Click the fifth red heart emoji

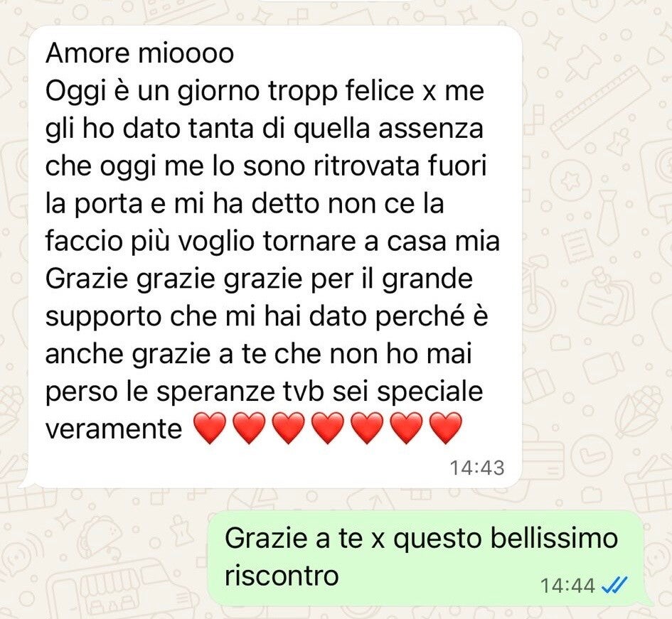coord(367,428)
